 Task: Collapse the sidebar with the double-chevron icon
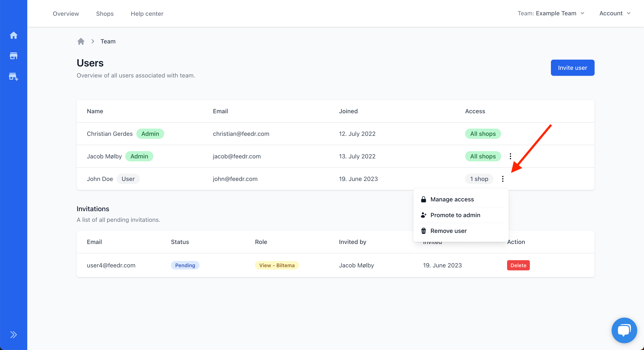tap(13, 334)
